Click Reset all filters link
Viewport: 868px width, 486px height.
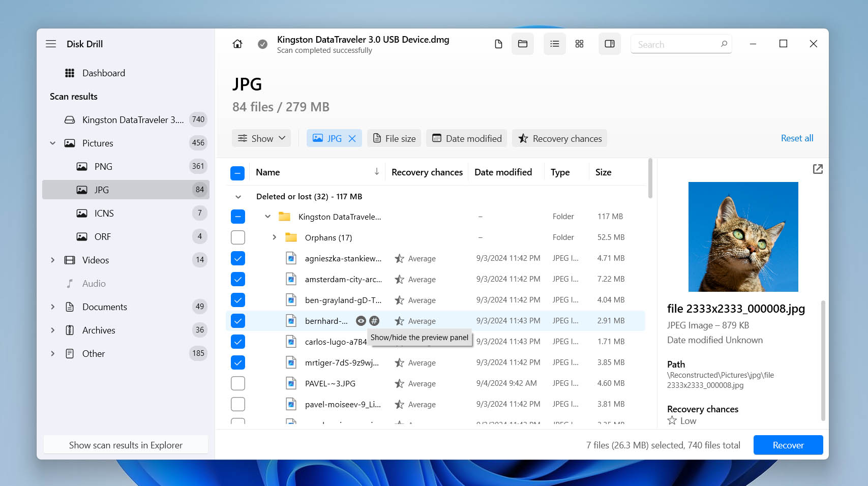pos(797,138)
